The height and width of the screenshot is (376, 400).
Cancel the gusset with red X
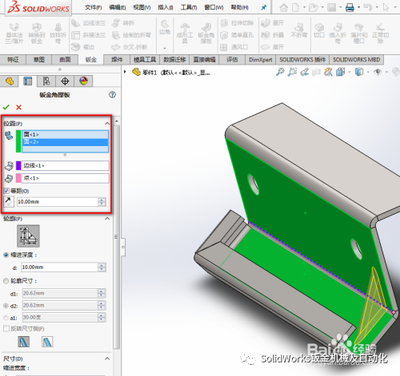point(19,107)
